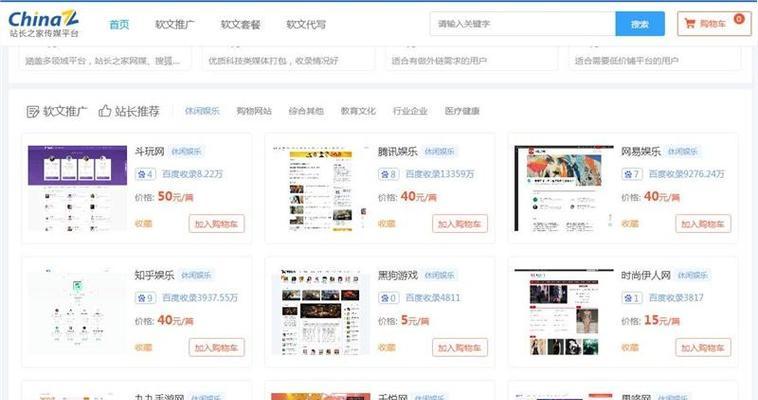This screenshot has height=400, width=758.
Task: Click the 站长推荐 thumbs-up icon
Action: point(105,111)
